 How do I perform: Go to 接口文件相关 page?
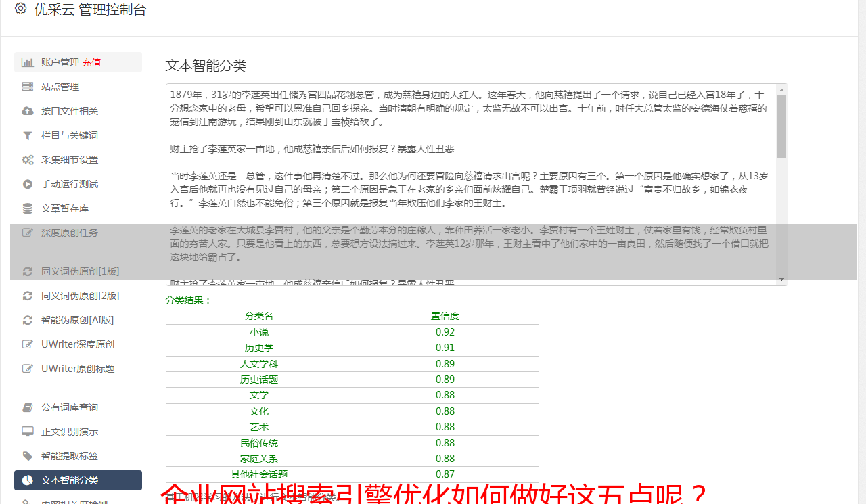[78, 111]
